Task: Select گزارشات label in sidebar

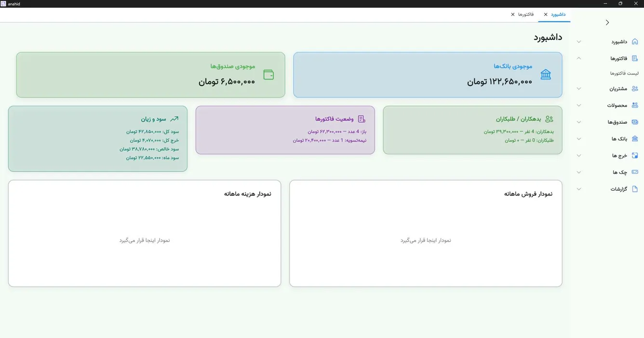Action: pos(619,189)
